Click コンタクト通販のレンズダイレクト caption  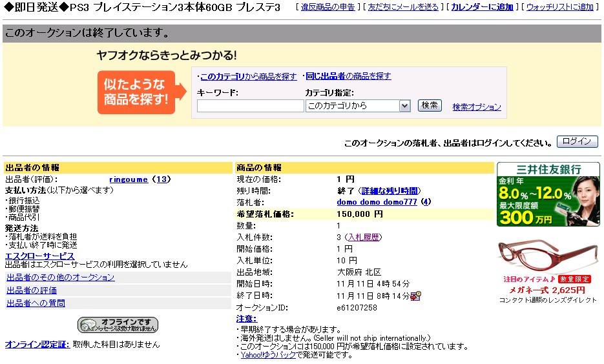point(548,301)
